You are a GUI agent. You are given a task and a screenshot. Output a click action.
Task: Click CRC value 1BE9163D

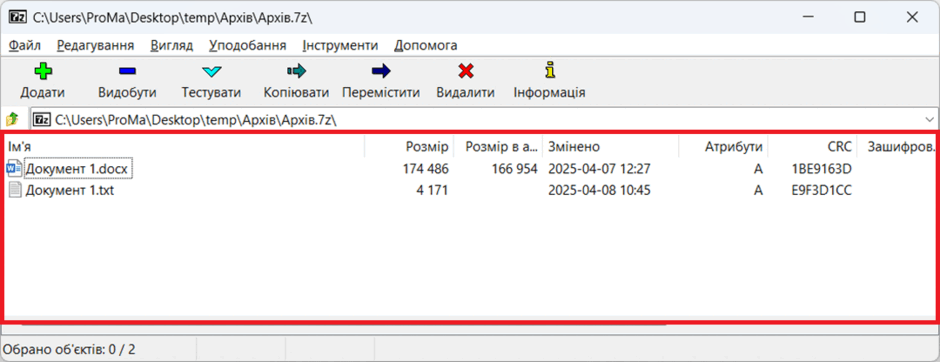click(x=822, y=170)
